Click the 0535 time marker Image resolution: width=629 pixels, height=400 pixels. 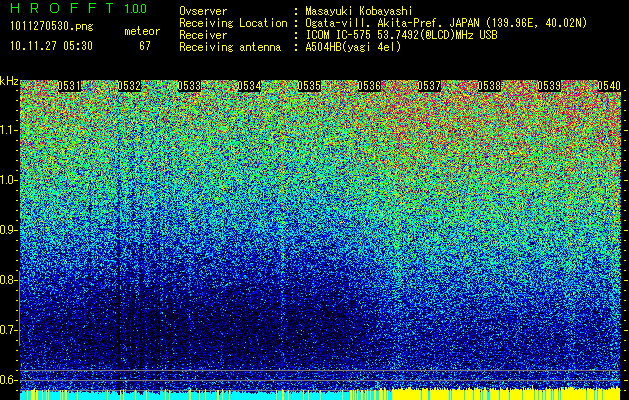(309, 86)
